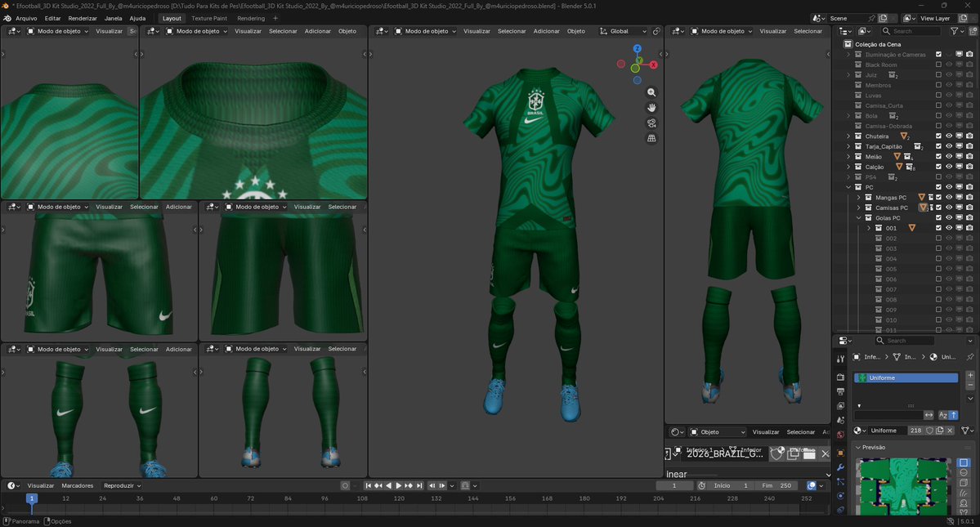Open the World properties tab (red globe)
Screen dimensions: 980x527
tap(840, 435)
